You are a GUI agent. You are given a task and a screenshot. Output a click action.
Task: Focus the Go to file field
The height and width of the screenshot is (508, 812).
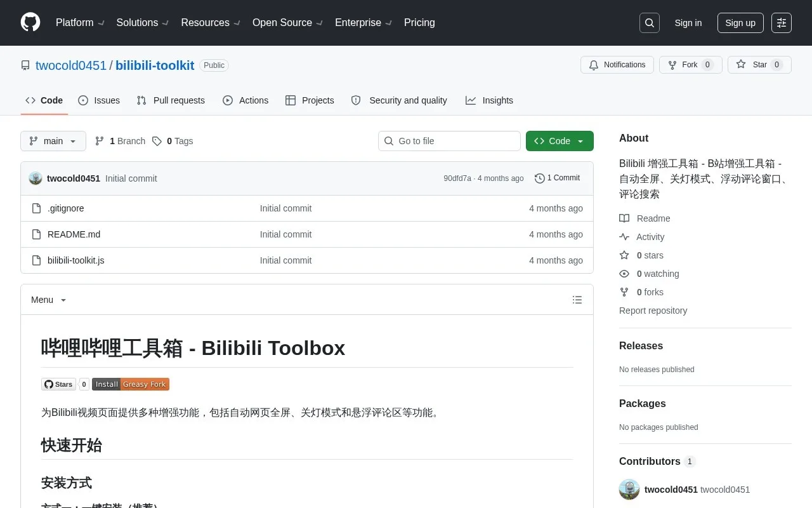click(x=449, y=141)
